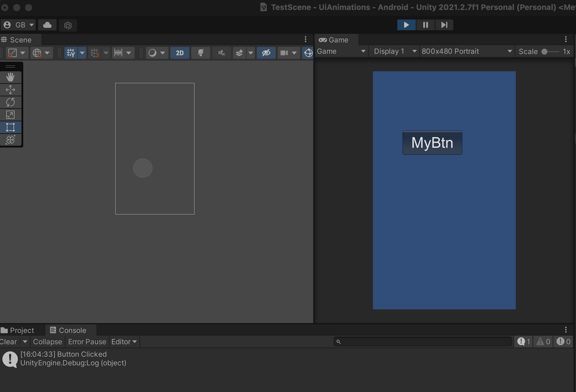Open the Editor dropdown in Console

click(x=123, y=341)
